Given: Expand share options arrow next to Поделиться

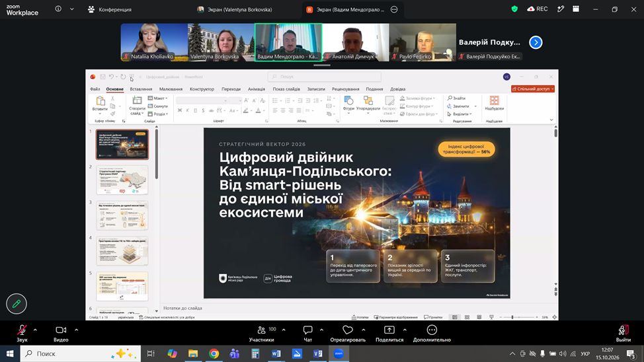Looking at the screenshot, I should click(405, 330).
